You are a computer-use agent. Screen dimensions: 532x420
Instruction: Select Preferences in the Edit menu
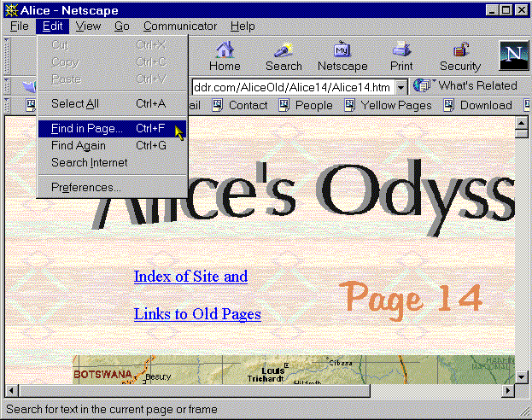pos(86,187)
